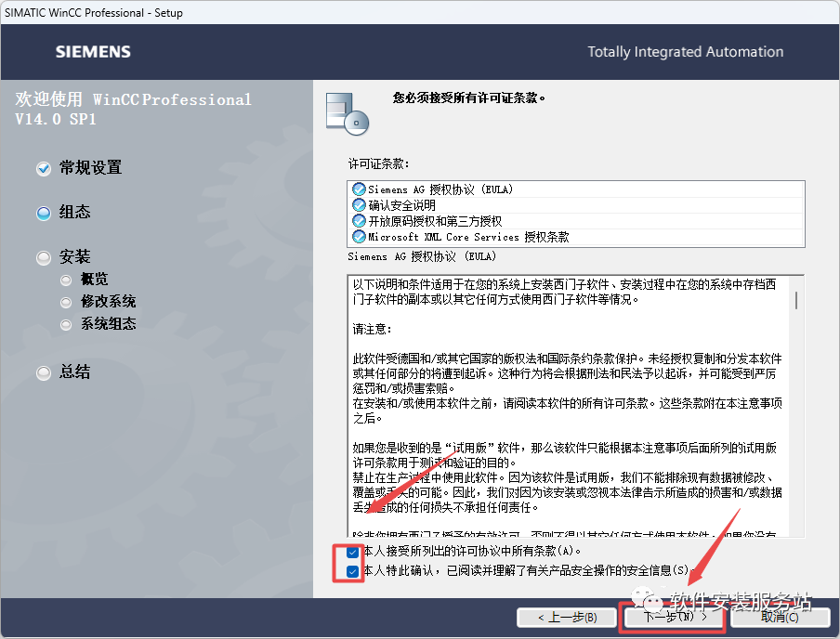Image resolution: width=840 pixels, height=639 pixels.
Task: Click grey step indicator next to 安装
Action: point(44,258)
